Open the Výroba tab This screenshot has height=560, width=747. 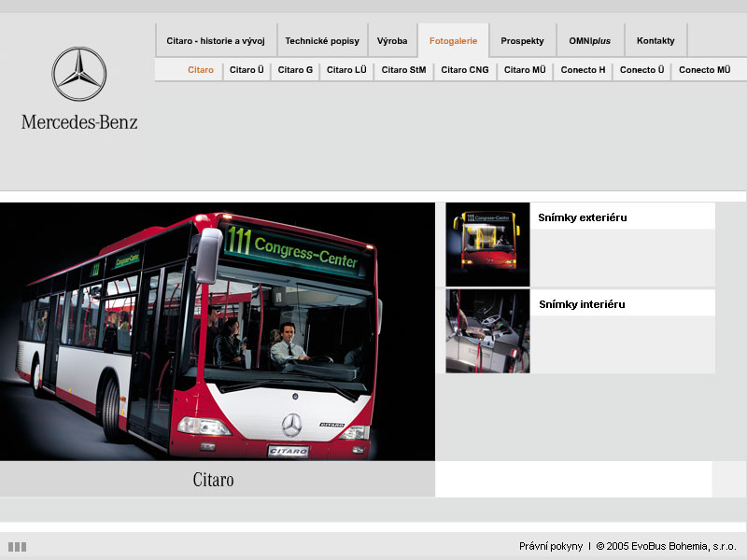pos(392,41)
